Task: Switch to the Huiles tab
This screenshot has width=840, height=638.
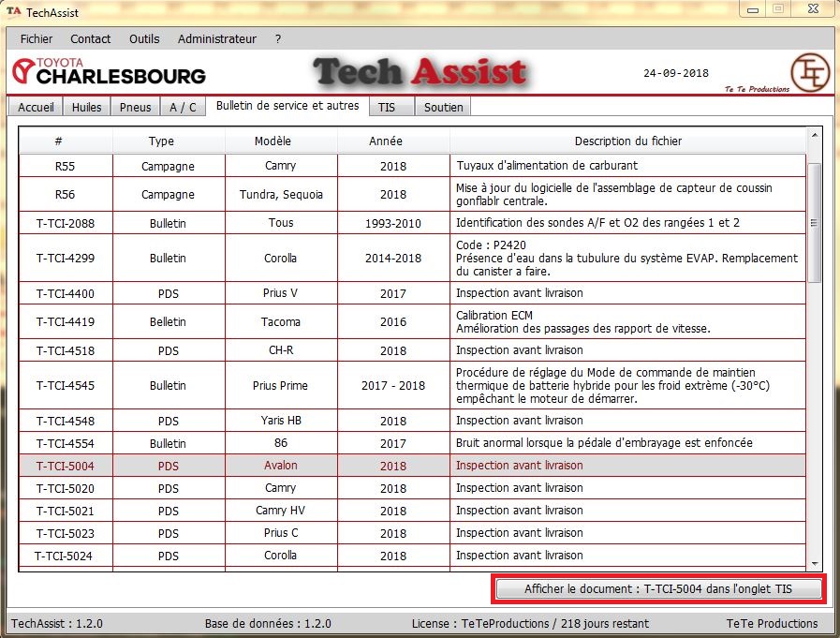Action: [x=87, y=108]
